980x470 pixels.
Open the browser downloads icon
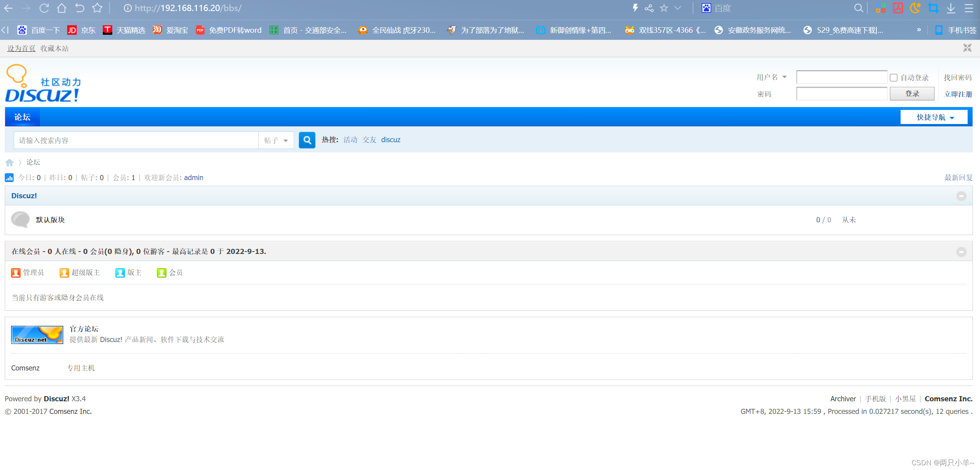(951, 8)
